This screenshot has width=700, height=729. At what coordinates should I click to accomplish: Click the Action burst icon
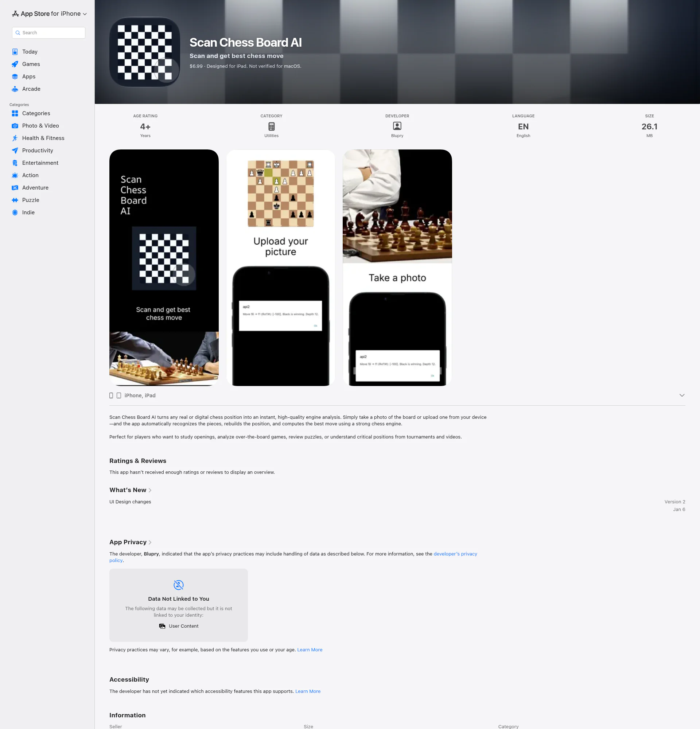pos(15,175)
